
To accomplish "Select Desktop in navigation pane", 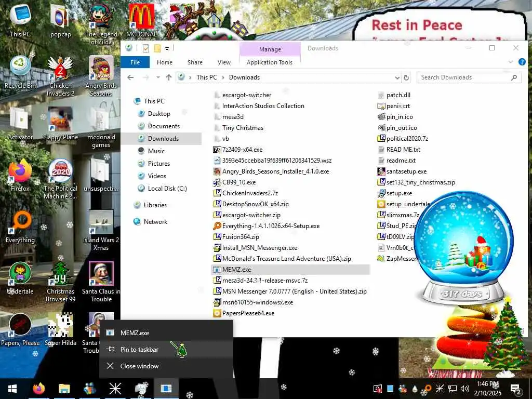I will [x=159, y=114].
